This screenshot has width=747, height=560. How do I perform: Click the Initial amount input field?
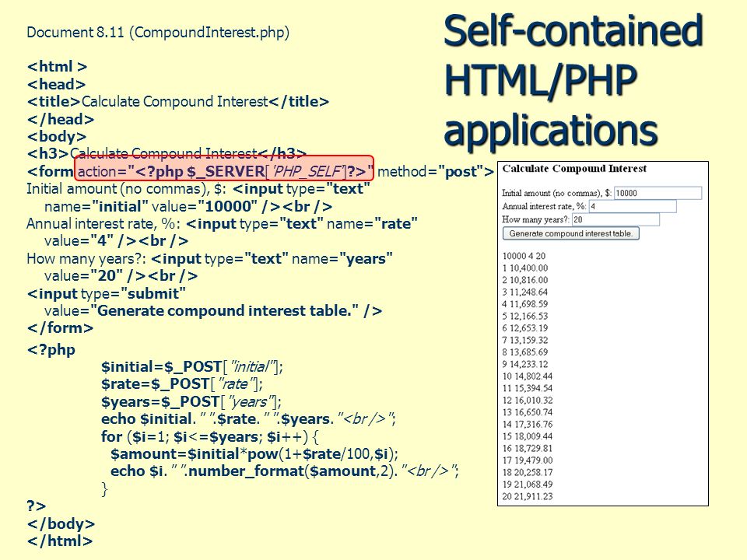658,193
